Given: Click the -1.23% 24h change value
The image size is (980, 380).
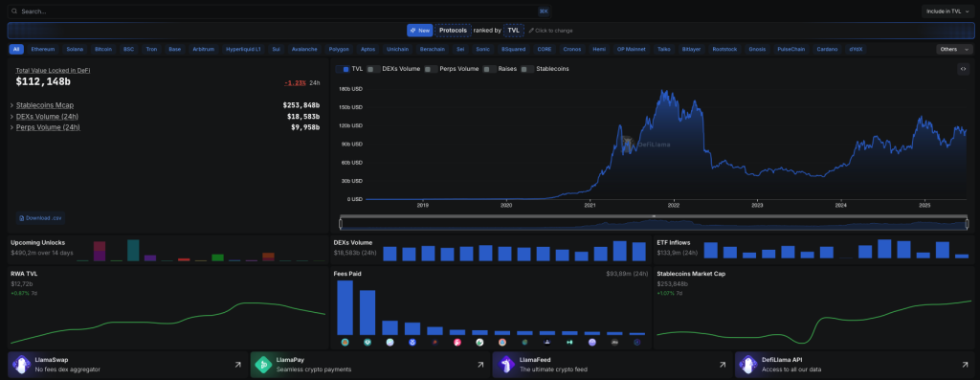Looking at the screenshot, I should coord(295,82).
